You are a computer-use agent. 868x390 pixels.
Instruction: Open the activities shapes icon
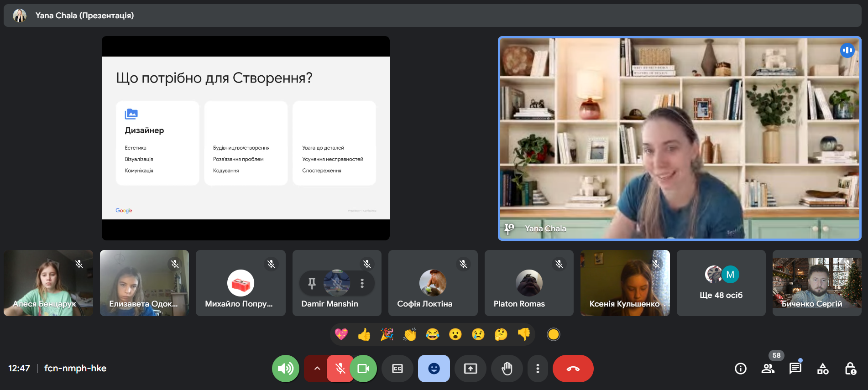(x=822, y=369)
